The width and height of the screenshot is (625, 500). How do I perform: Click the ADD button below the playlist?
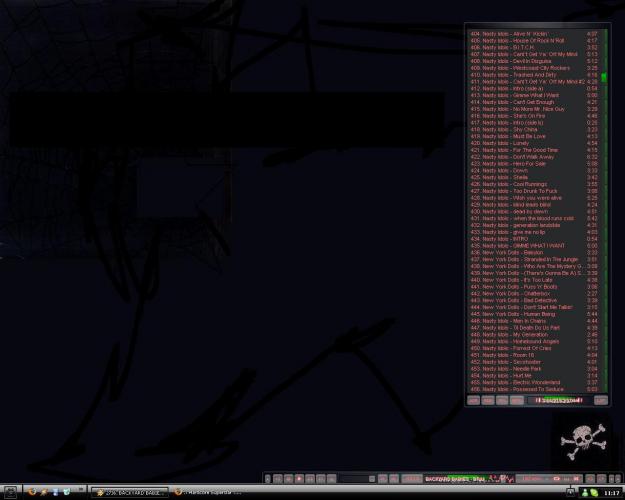(474, 400)
